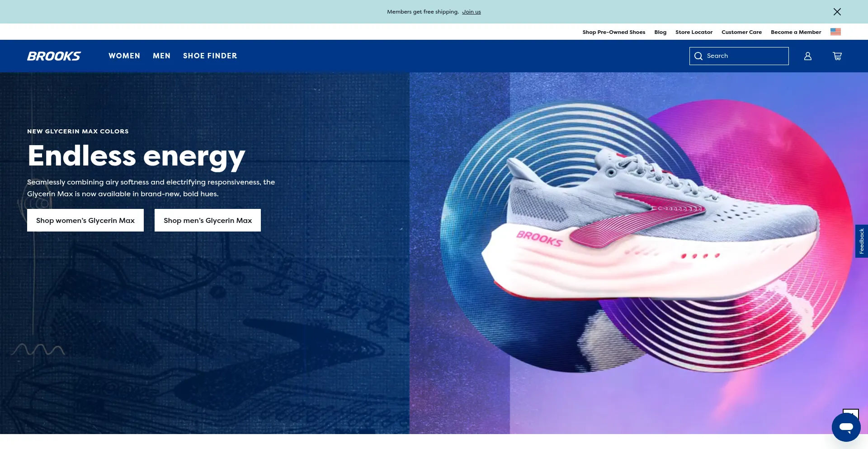Image resolution: width=868 pixels, height=449 pixels.
Task: Open the Feedback side tab
Action: [862, 241]
